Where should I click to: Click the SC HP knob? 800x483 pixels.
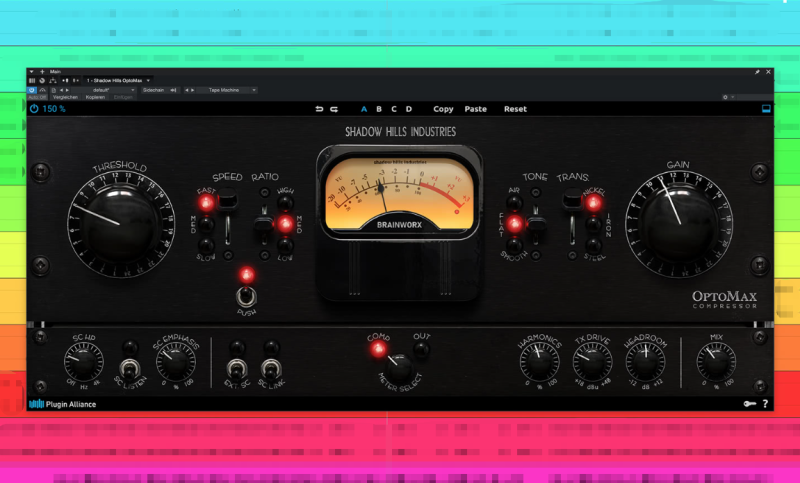click(84, 362)
